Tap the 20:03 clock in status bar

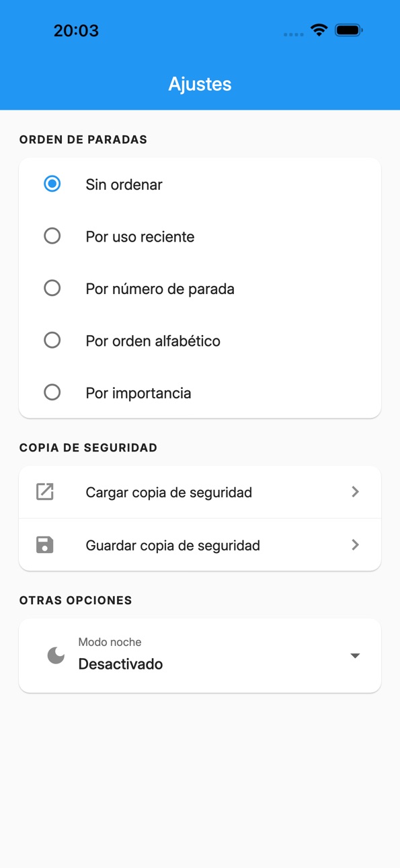pyautogui.click(x=76, y=30)
